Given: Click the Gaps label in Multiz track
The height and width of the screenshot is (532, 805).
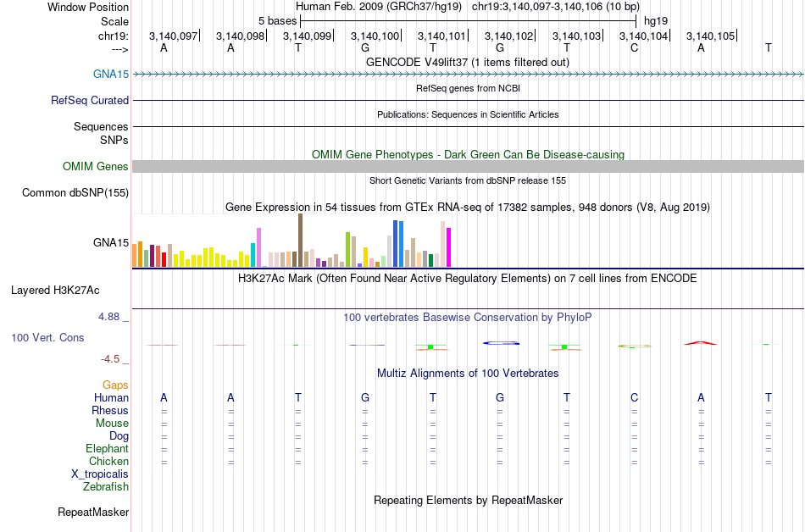Looking at the screenshot, I should pyautogui.click(x=115, y=385).
